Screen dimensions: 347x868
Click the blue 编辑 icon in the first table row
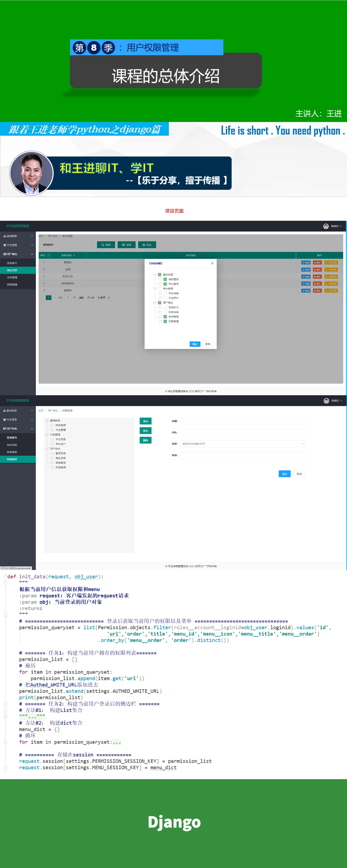[x=306, y=262]
